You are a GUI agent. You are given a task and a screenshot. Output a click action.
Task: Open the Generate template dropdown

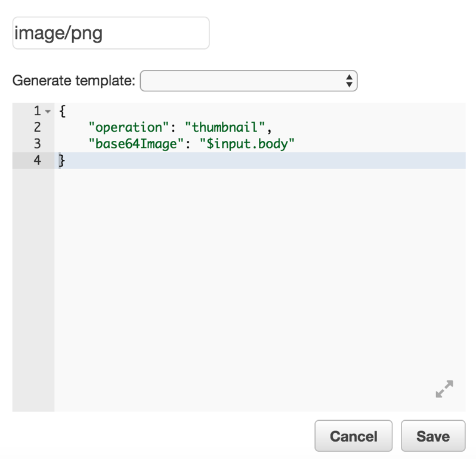[x=248, y=81]
